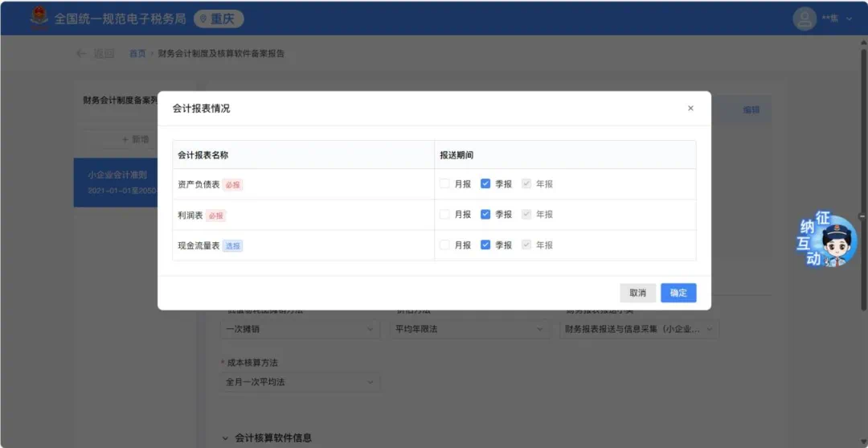Click the 编辑 button
Viewport: 868px width, 448px height.
coord(751,109)
